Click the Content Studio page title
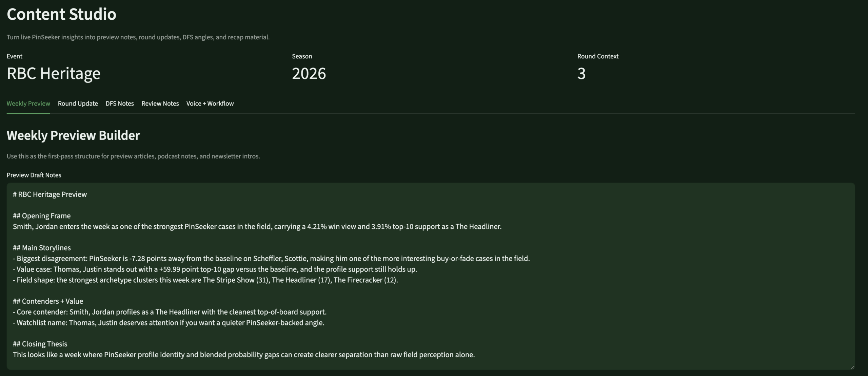Image resolution: width=868 pixels, height=376 pixels. pos(61,14)
